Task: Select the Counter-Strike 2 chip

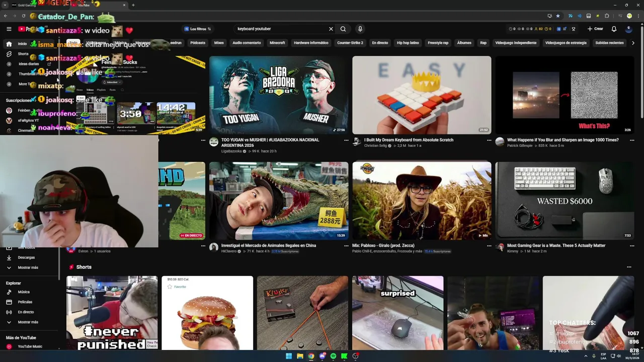Action: coord(350,43)
